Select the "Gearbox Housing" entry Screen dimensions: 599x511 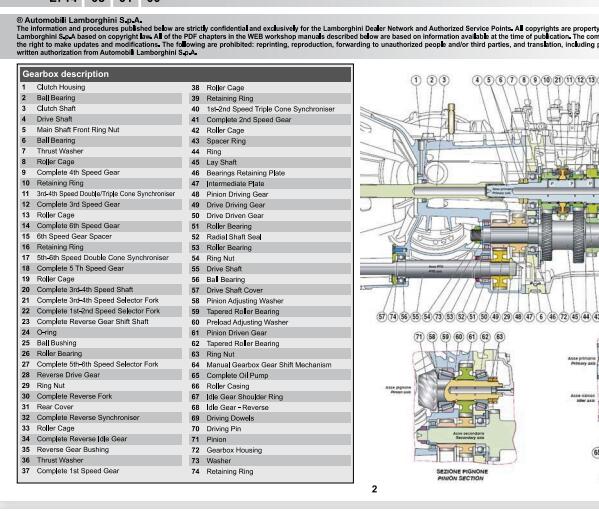270,451
